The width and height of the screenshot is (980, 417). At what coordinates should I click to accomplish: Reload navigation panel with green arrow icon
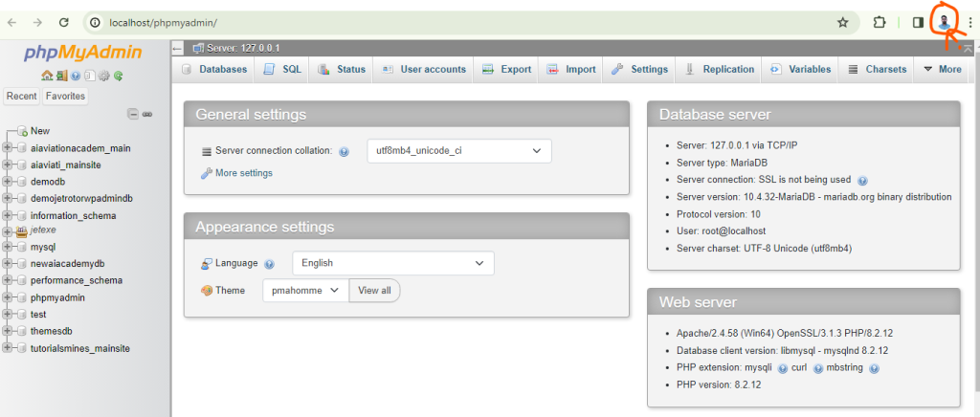point(118,76)
